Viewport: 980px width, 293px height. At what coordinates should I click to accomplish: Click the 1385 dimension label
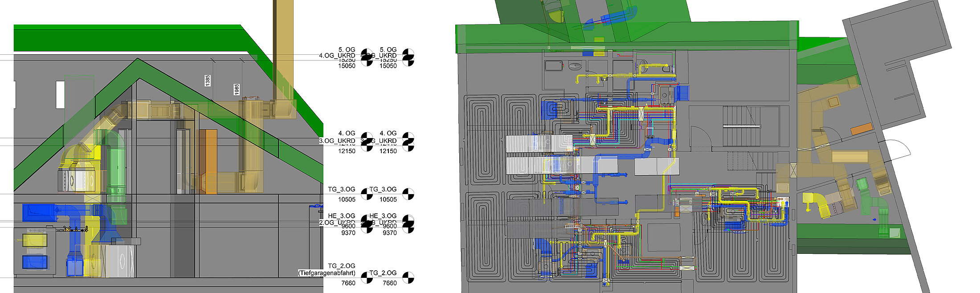point(208,81)
